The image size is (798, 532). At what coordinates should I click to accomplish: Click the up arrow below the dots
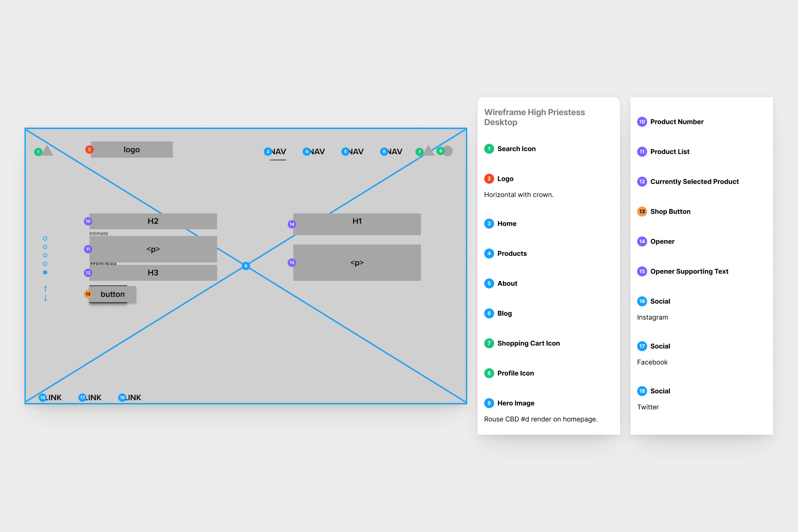[45, 288]
